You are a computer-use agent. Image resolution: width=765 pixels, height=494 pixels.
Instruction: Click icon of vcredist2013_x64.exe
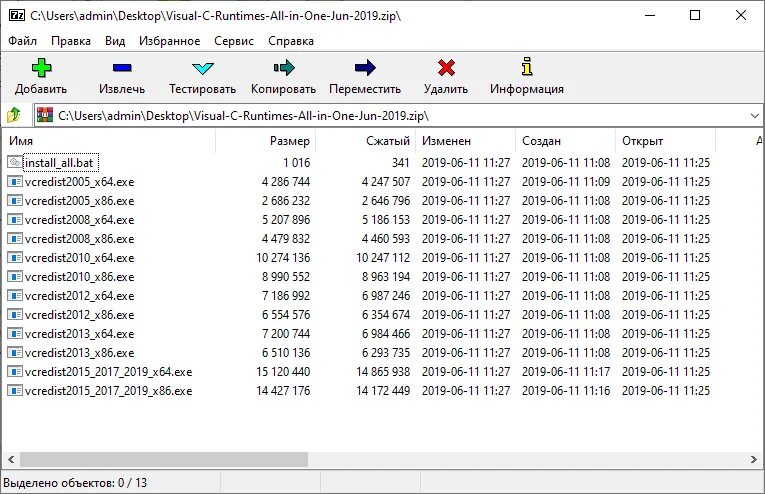(15, 334)
